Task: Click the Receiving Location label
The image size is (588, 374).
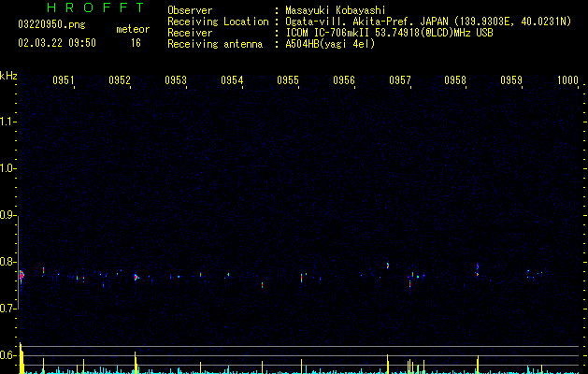Action: pos(218,22)
